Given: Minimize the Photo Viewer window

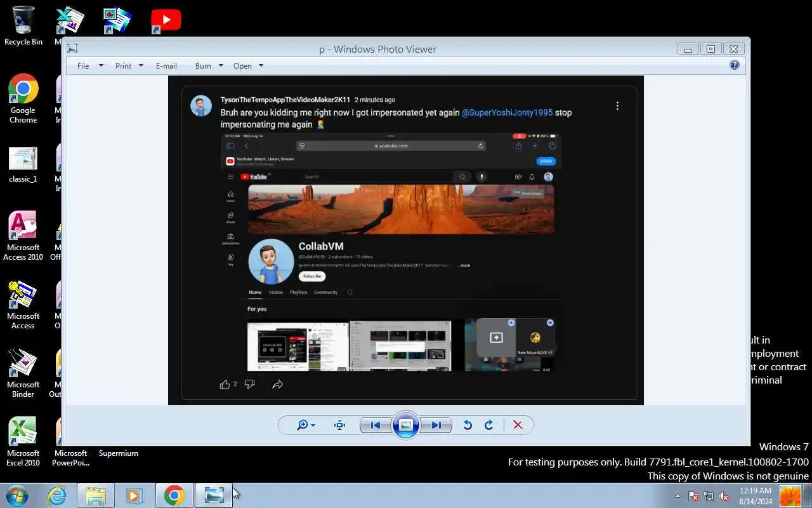Looking at the screenshot, I should [x=688, y=49].
